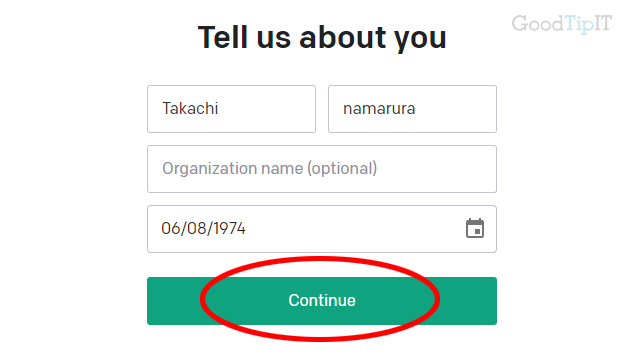640x360 pixels.
Task: Place cursor after the word Takachi
Action: [220, 109]
